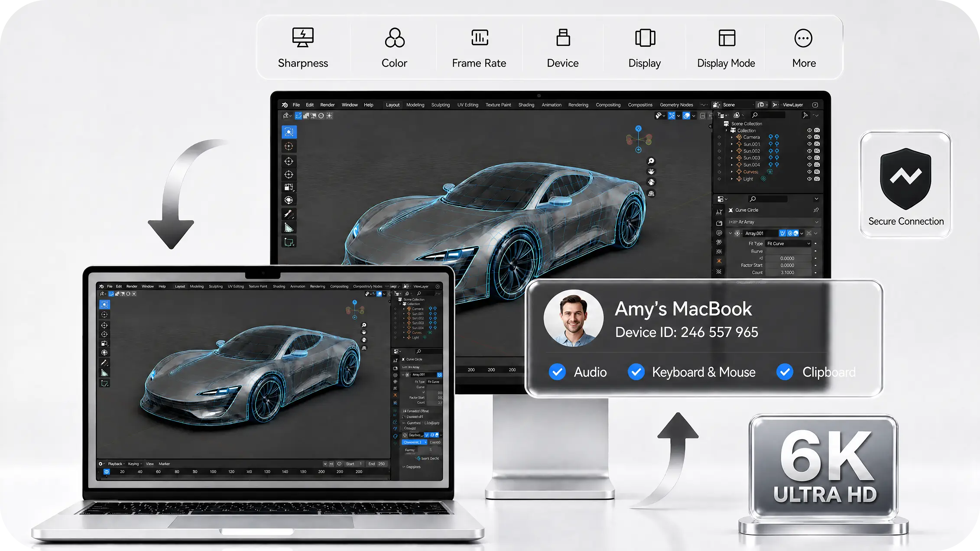The height and width of the screenshot is (551, 980).
Task: Select the Select Box tool on the laptop's Blender toolbar
Action: tap(104, 305)
